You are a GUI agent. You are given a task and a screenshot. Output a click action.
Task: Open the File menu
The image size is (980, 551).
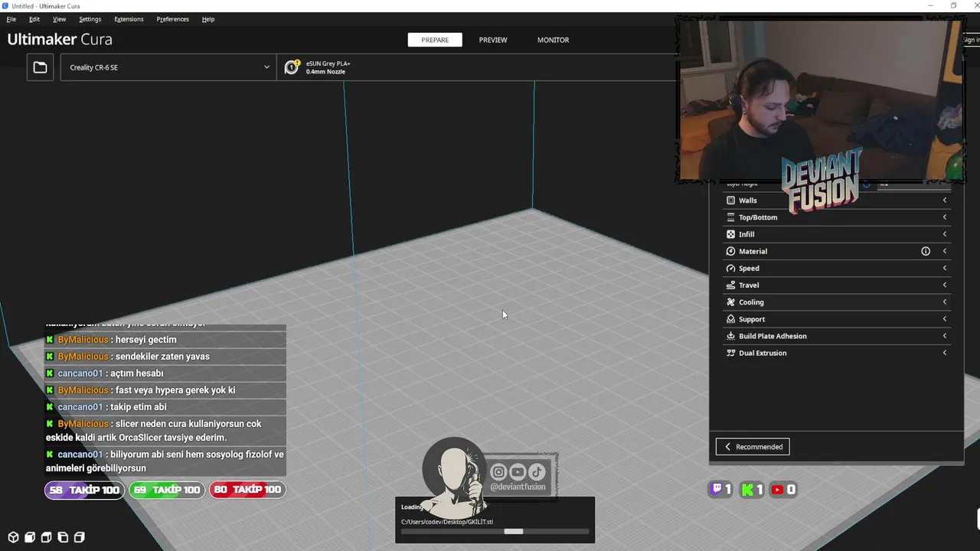pyautogui.click(x=11, y=19)
